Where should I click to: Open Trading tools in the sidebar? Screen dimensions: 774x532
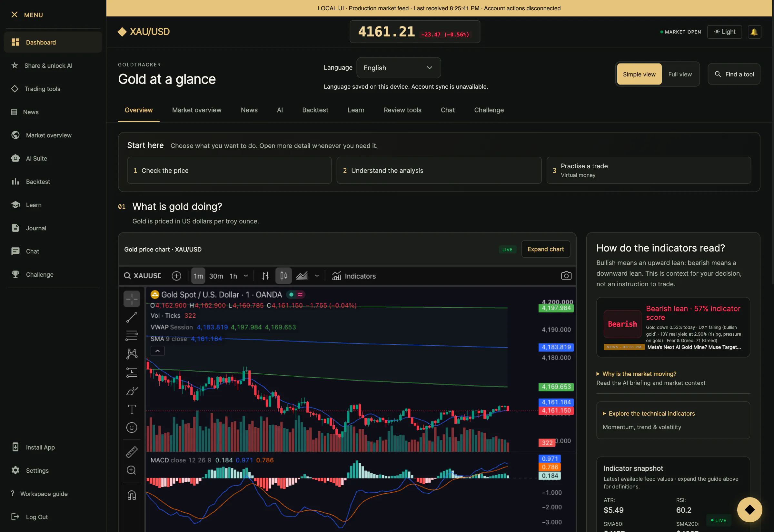[53, 89]
